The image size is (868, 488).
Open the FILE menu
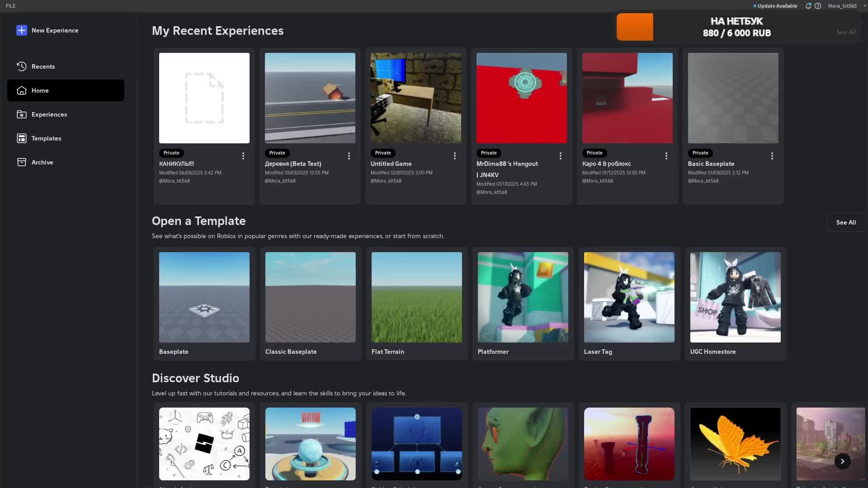pyautogui.click(x=10, y=6)
